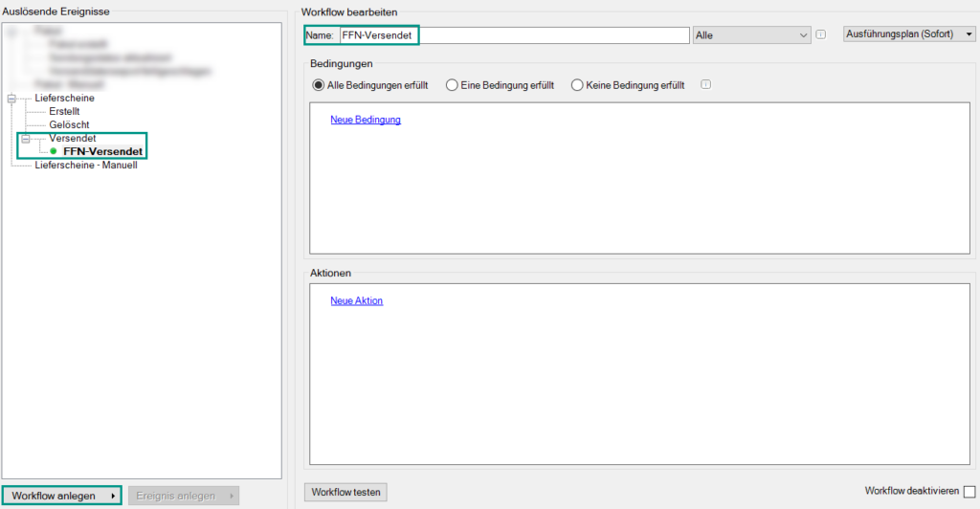Screen dimensions: 980x509
Task: Open the Ausführungsplan (Sofort) dropdown
Action: click(908, 34)
